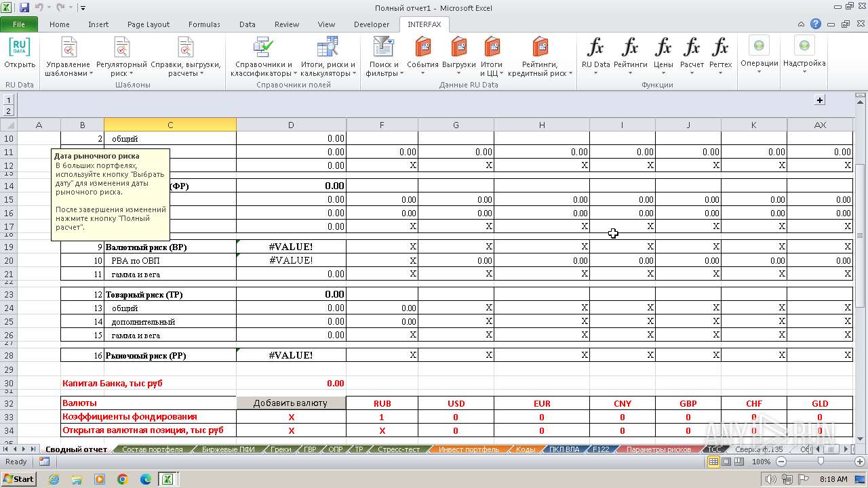The width and height of the screenshot is (868, 488).
Task: Open Internet Explorer from the taskbar
Action: pyautogui.click(x=54, y=479)
